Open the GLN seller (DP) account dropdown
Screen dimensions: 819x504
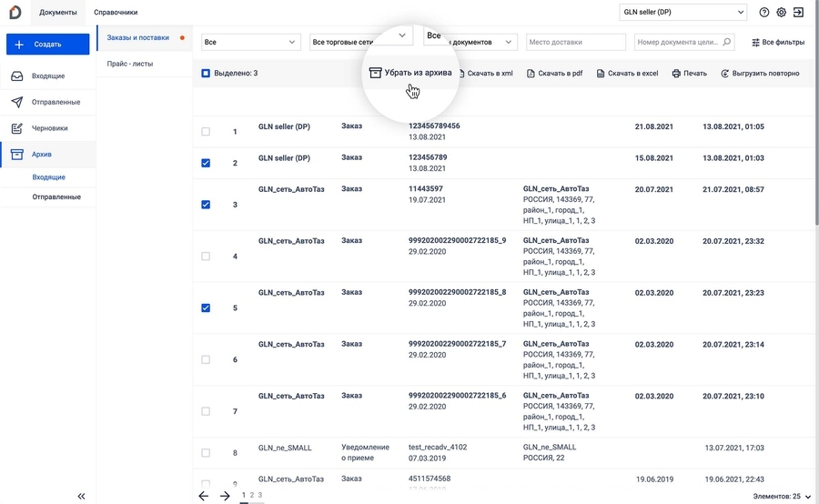(682, 12)
